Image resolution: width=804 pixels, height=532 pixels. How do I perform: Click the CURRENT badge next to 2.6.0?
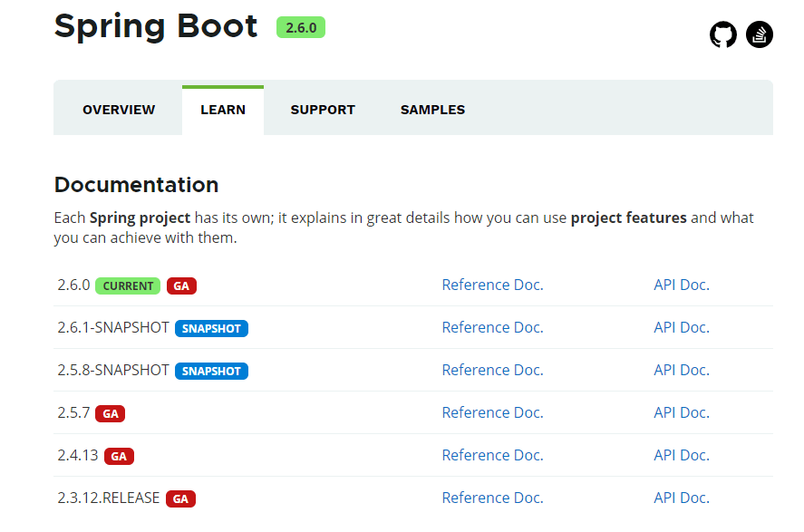(x=128, y=285)
